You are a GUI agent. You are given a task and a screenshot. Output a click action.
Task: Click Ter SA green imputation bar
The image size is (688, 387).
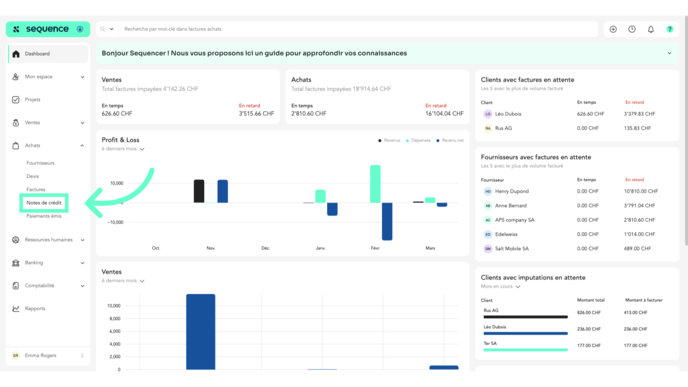[x=526, y=350]
